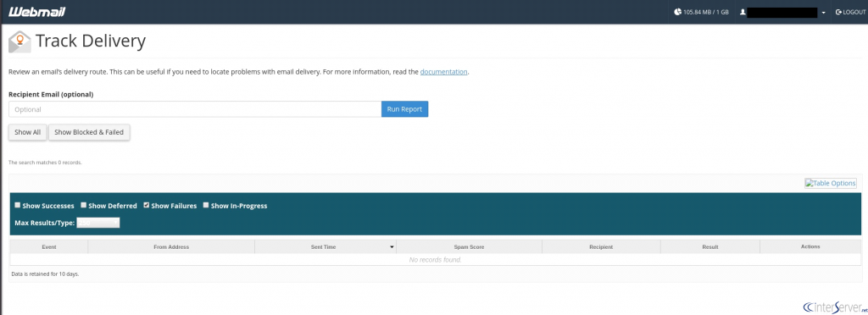The height and width of the screenshot is (315, 868).
Task: Click 'The search matches 0 records.' text
Action: pos(46,163)
